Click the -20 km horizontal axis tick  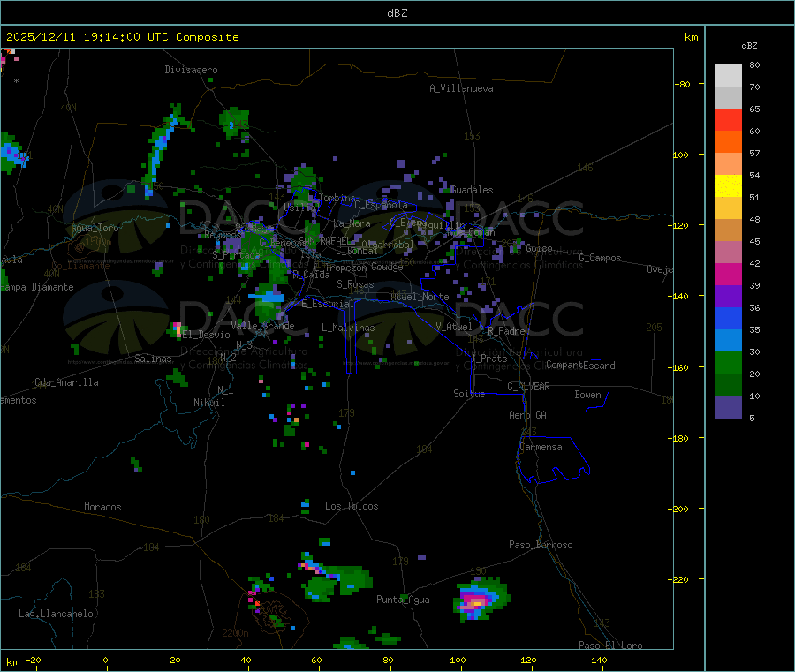pos(33,661)
